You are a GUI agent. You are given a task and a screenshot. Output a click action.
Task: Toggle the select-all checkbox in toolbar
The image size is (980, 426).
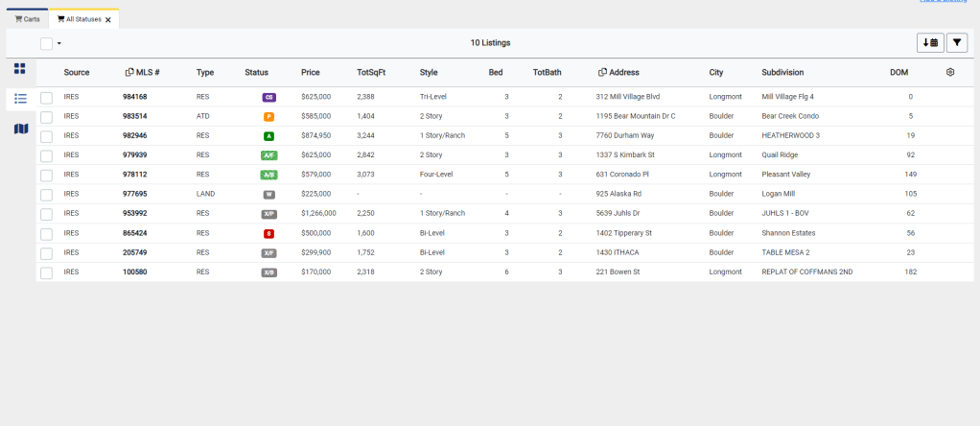coord(46,43)
